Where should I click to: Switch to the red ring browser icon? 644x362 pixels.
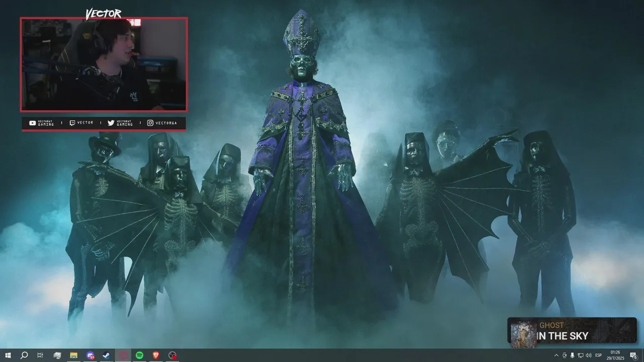(123, 355)
